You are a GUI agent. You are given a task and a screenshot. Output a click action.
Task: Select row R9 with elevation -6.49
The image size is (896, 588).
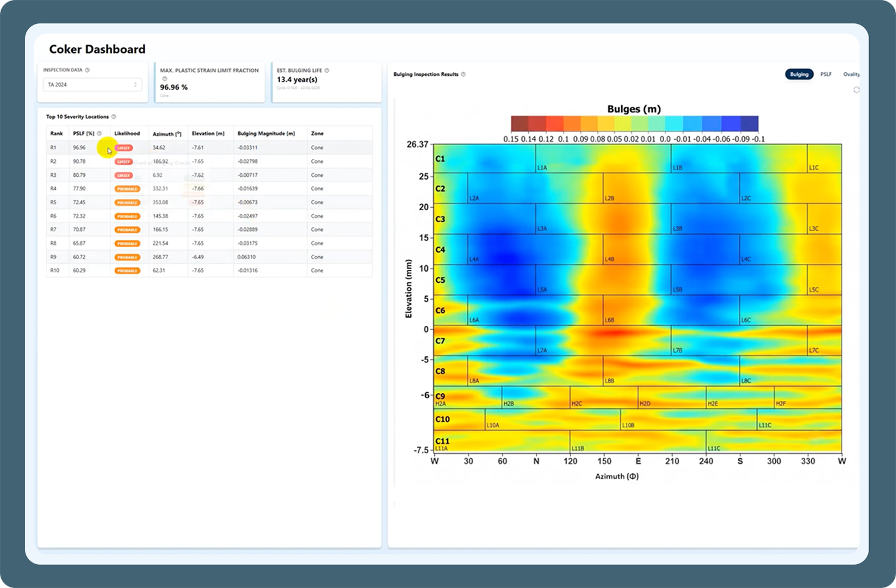(209, 257)
